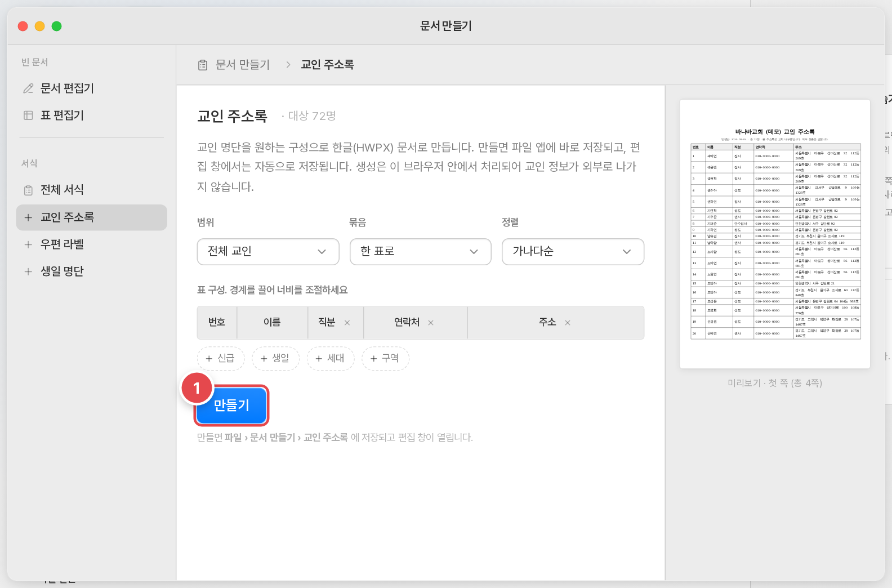The image size is (892, 588).
Task: Select the 이름 column header
Action: 272,322
